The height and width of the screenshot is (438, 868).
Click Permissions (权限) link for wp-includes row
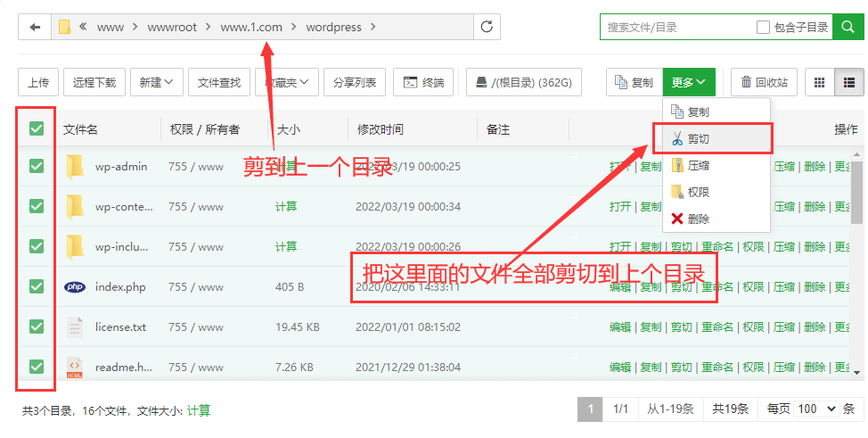[x=753, y=247]
